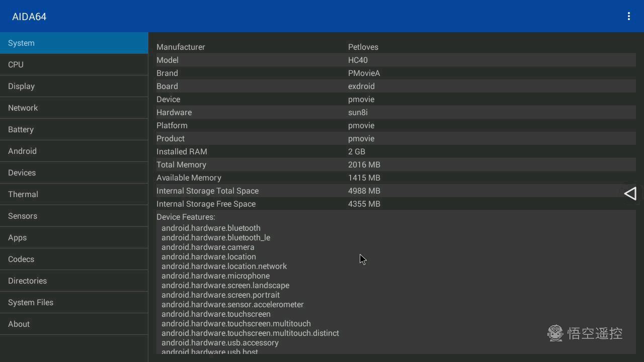Open the Android section

click(x=74, y=151)
